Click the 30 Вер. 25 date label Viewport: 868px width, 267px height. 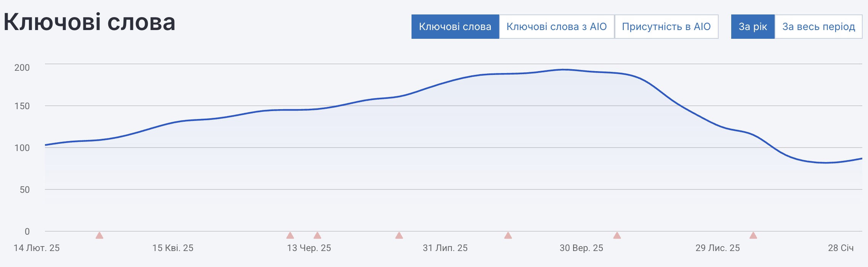(x=581, y=248)
